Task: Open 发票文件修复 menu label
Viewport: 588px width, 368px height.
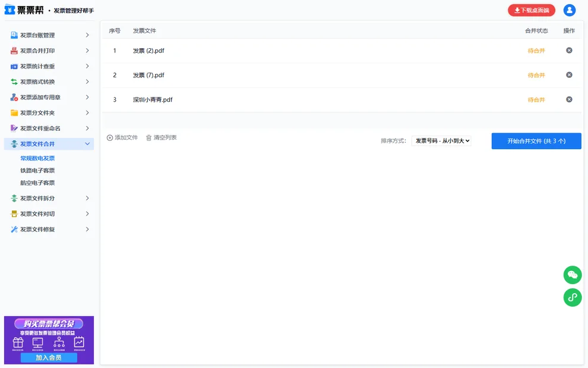Action: (37, 229)
